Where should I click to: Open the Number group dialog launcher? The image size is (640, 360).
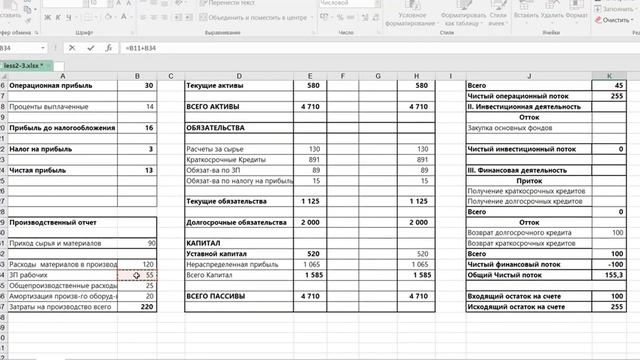click(x=378, y=32)
